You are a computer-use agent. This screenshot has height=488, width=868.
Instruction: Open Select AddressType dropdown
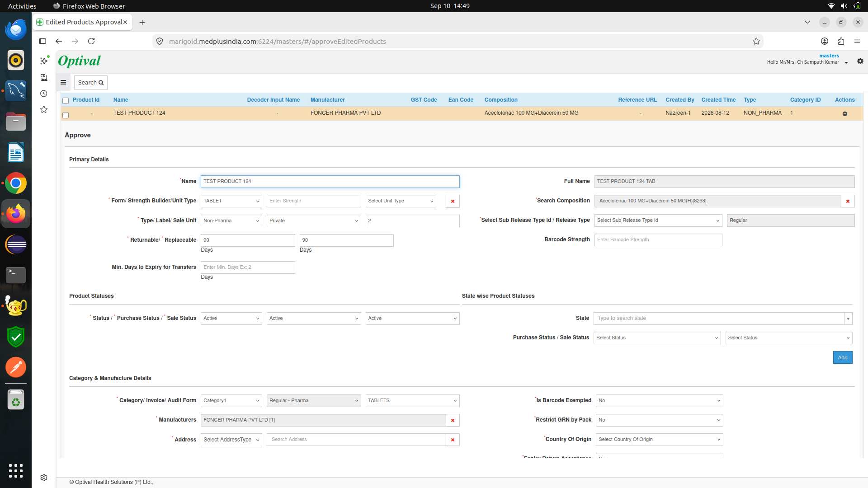pyautogui.click(x=231, y=440)
